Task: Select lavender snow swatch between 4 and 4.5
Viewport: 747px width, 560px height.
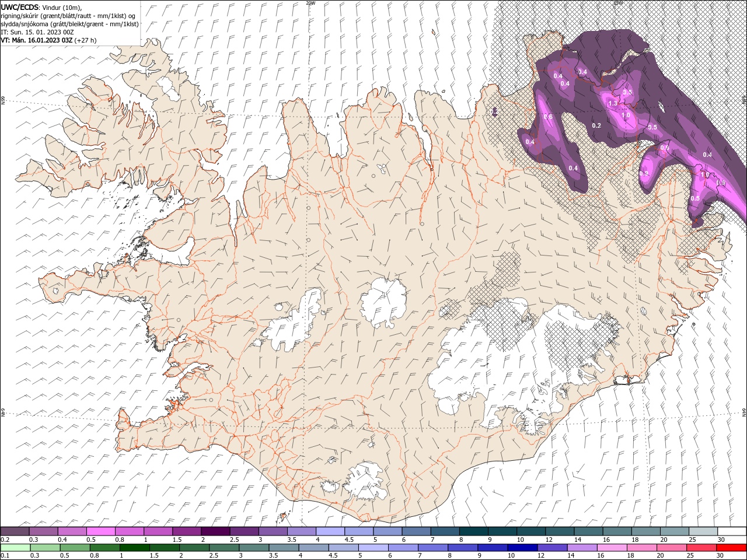Action: [330, 531]
